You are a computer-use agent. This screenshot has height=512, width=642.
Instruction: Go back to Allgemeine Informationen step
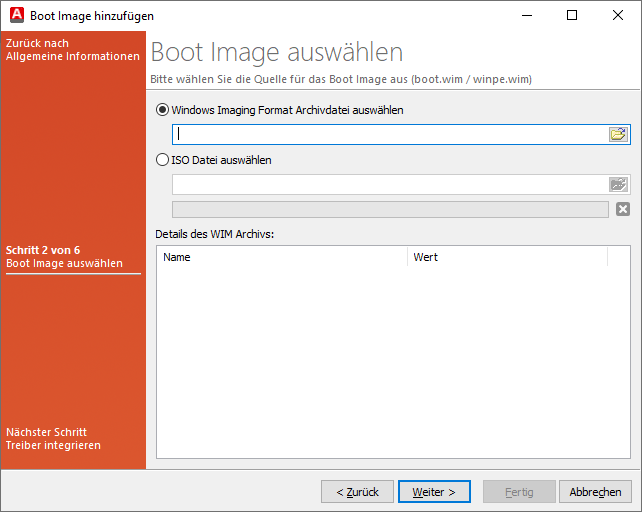[x=72, y=50]
